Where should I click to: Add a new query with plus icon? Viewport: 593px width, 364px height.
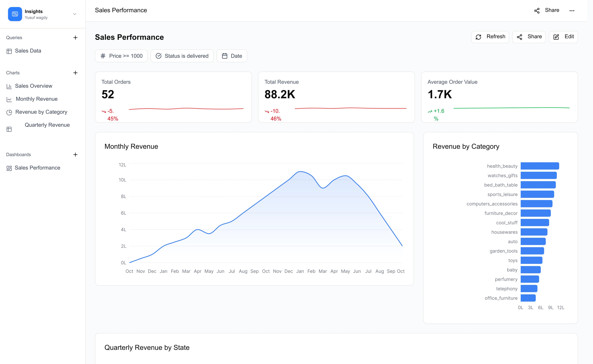click(75, 37)
